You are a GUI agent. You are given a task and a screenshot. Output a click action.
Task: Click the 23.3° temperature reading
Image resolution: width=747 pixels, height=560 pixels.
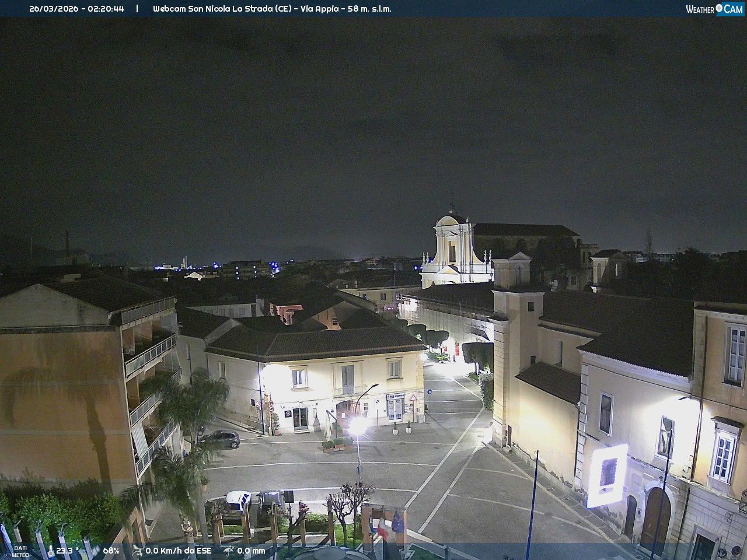pyautogui.click(x=67, y=551)
